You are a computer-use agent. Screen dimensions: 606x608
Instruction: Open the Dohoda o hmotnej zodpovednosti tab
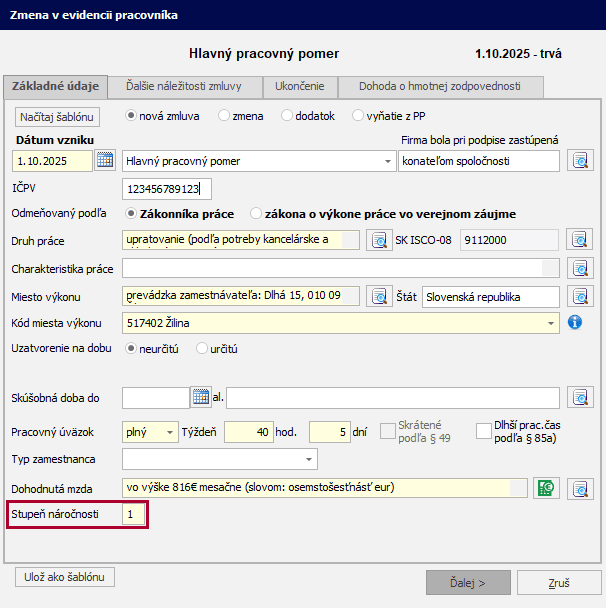[x=440, y=86]
